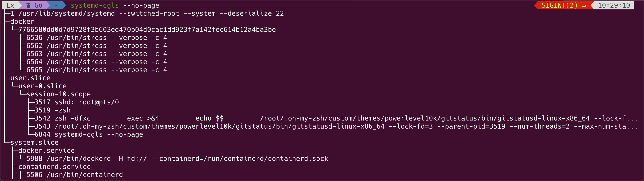Viewport: 644px width, 181px height.
Task: Click the containerd.service entry
Action: tap(55, 166)
